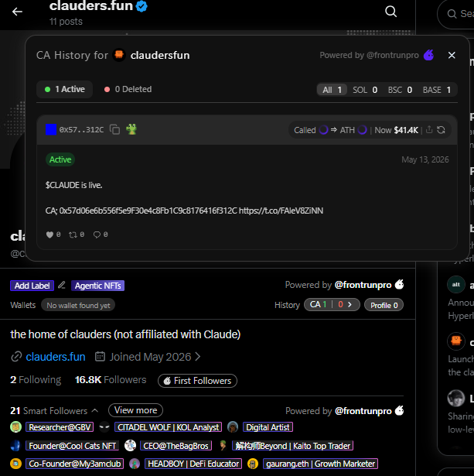
Task: Open @frontrunpro link above Smart Followers
Action: point(363,411)
